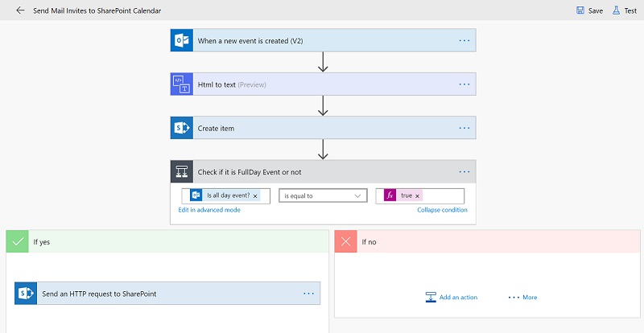This screenshot has width=644, height=333.
Task: Click the green checkmark icon on If yes
Action: click(x=17, y=241)
